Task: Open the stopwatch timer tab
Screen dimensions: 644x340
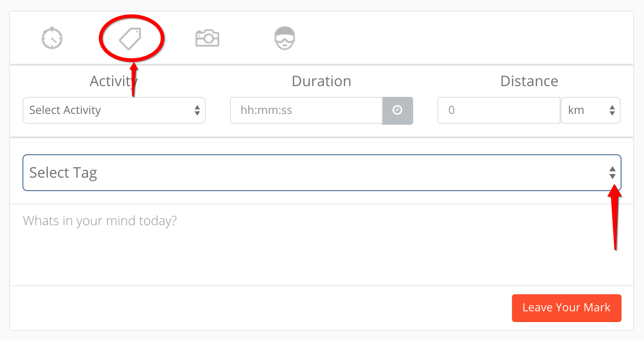Action: click(x=52, y=38)
